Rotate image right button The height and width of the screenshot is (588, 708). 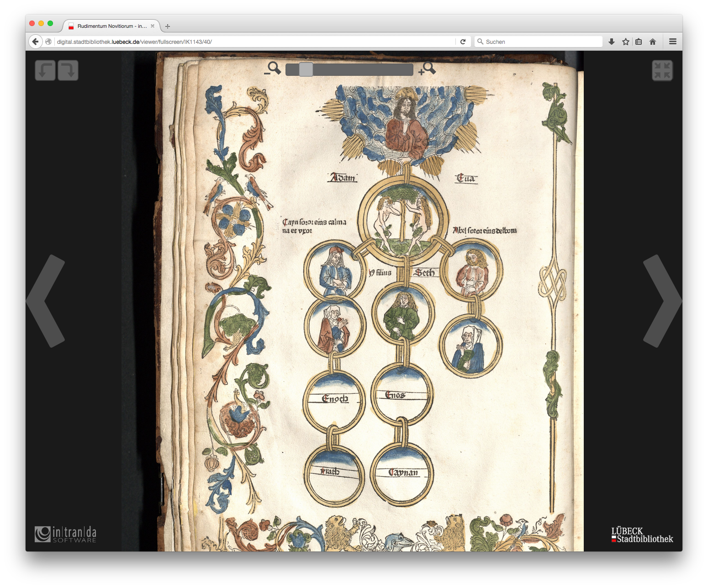(x=68, y=70)
